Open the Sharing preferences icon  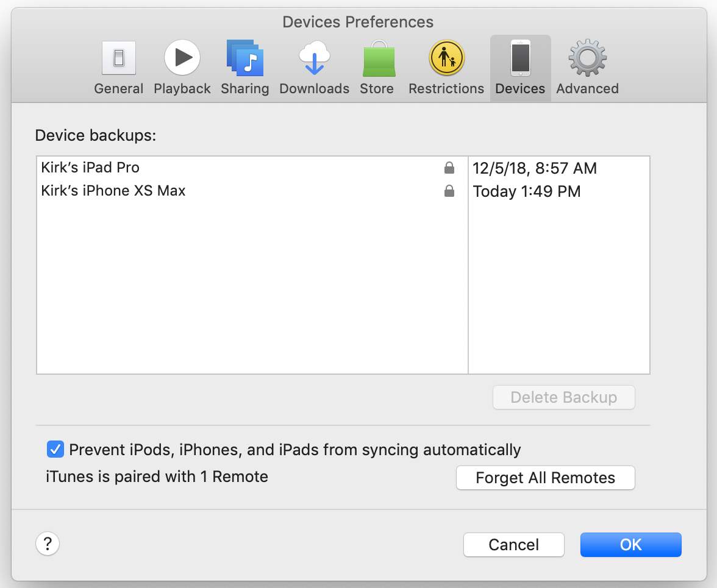(x=245, y=58)
